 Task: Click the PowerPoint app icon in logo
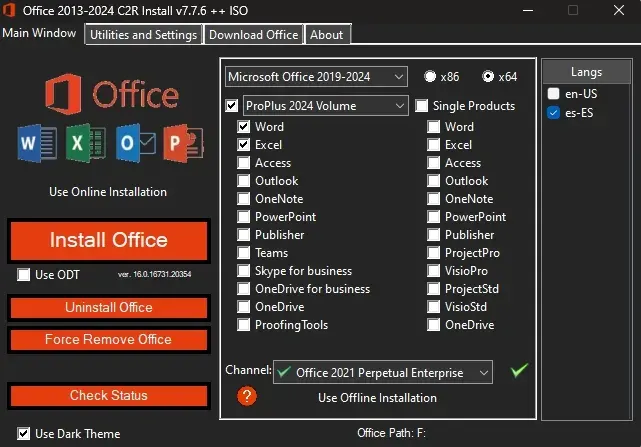(183, 143)
